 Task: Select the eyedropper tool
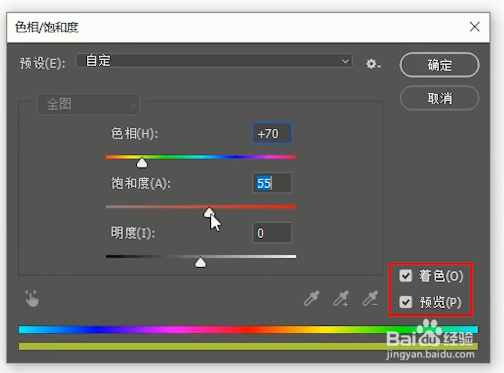tap(312, 298)
